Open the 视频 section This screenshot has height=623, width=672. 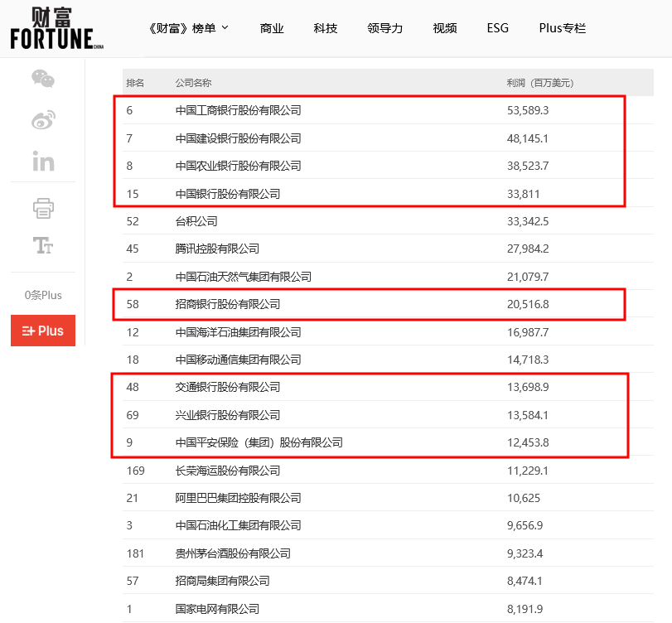click(x=445, y=28)
